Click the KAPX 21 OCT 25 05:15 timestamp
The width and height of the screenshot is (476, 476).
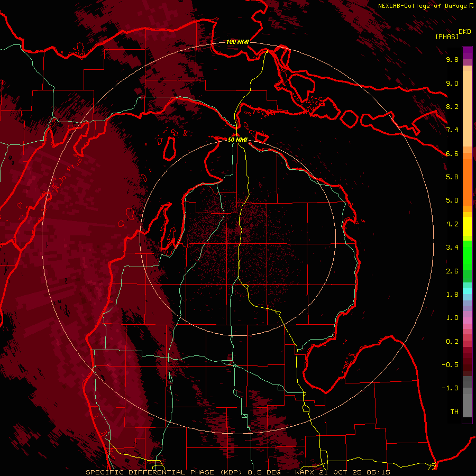tap(342, 472)
